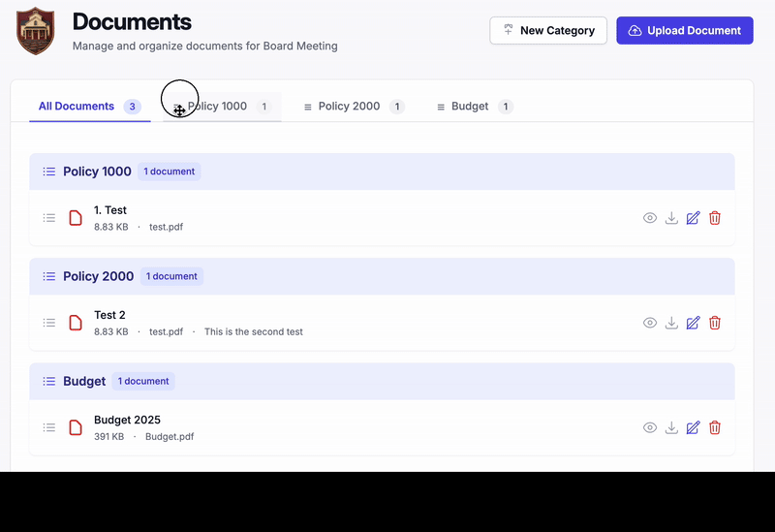Click the count badge 3 on All Documents
The image size is (775, 532).
tap(132, 107)
